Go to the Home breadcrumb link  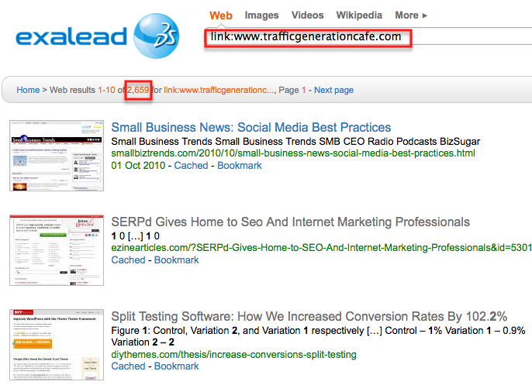pos(28,90)
